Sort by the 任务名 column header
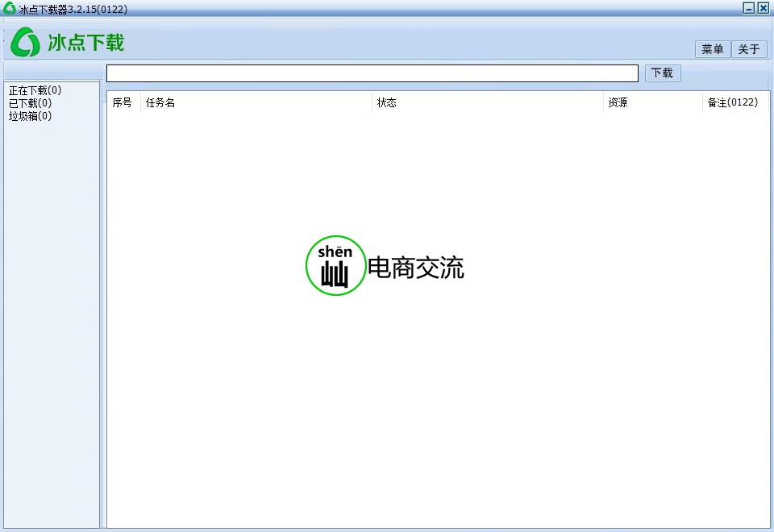This screenshot has width=774, height=532. point(256,102)
